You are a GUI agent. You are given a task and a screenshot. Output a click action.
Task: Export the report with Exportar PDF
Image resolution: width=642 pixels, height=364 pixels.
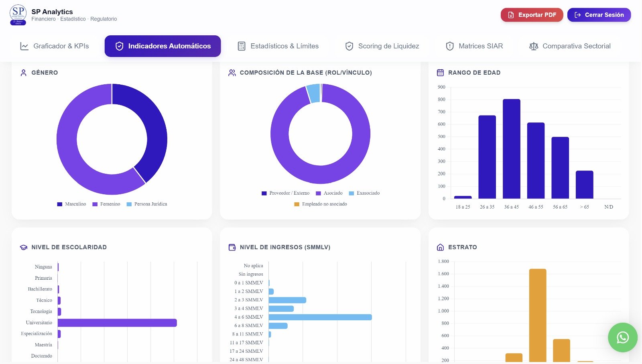(x=532, y=15)
